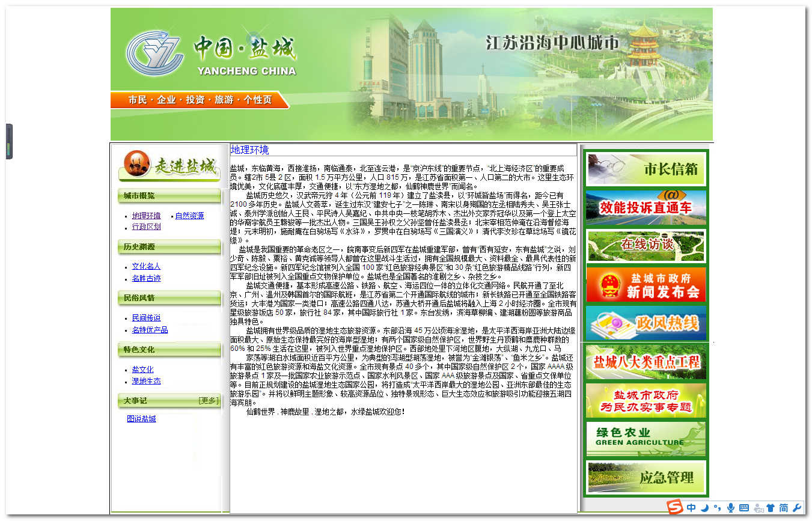Viewport: 812px width, 521px height.
Task: Click the microphone voice input icon
Action: pyautogui.click(x=730, y=508)
